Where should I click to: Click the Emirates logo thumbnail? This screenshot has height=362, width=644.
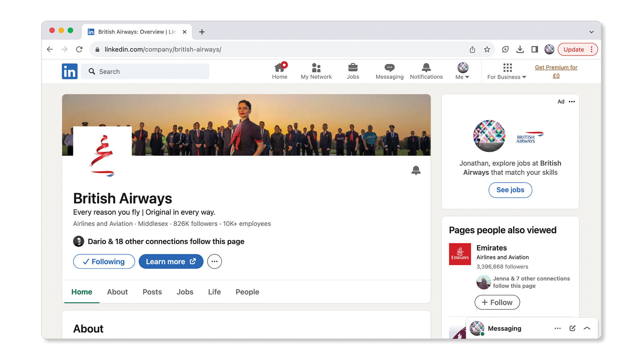click(x=460, y=254)
